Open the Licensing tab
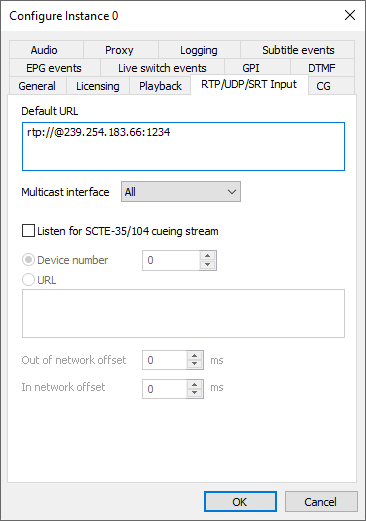Viewport: 366px width, 521px height. [98, 86]
